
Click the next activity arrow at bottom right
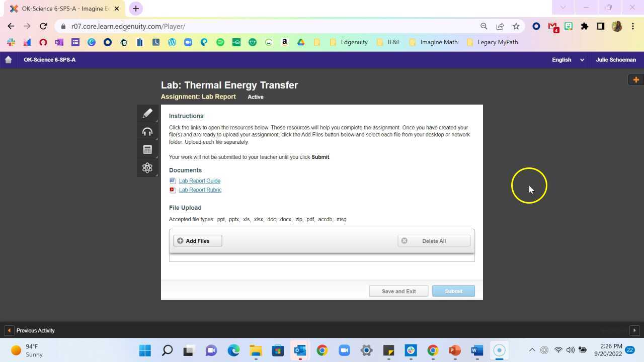634,330
